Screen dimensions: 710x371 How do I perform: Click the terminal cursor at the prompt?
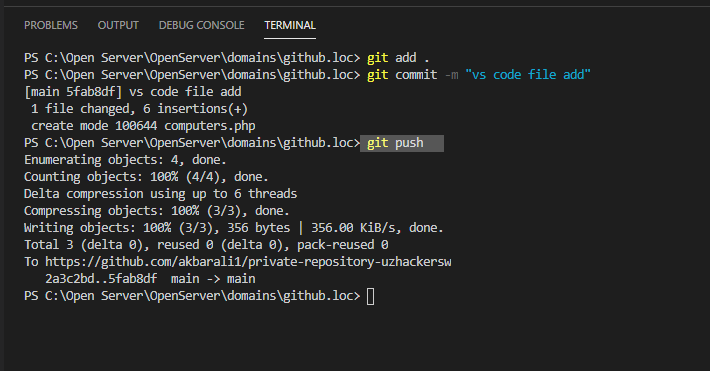(370, 297)
